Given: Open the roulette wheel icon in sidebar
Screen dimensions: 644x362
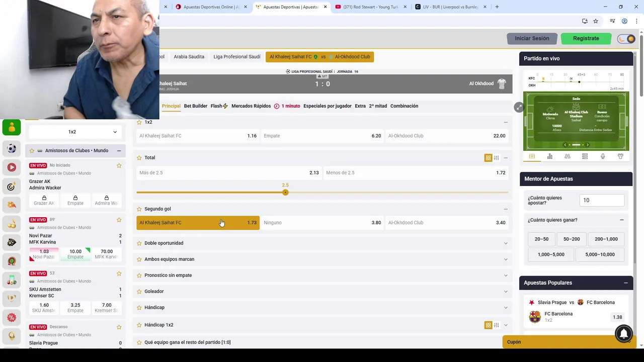Looking at the screenshot, I should click(12, 261).
